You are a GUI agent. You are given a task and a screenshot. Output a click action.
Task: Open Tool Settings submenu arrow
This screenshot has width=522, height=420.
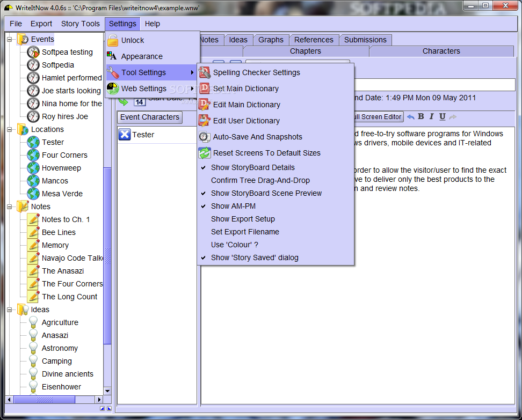pos(192,72)
